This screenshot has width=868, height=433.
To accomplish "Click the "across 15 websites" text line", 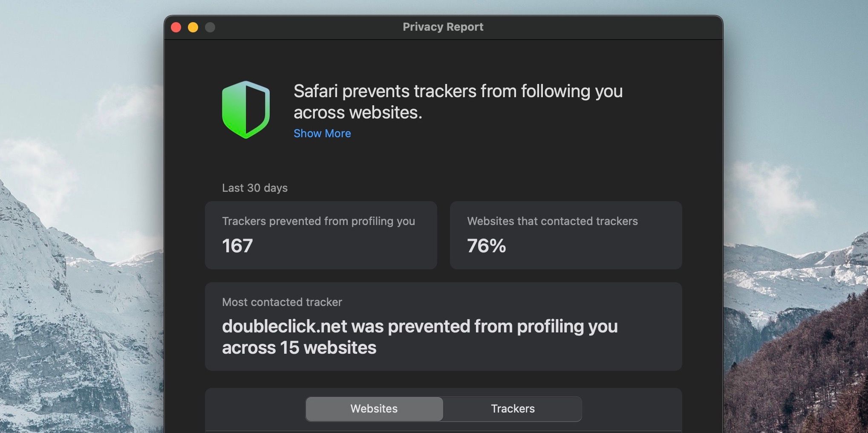I will pyautogui.click(x=299, y=348).
